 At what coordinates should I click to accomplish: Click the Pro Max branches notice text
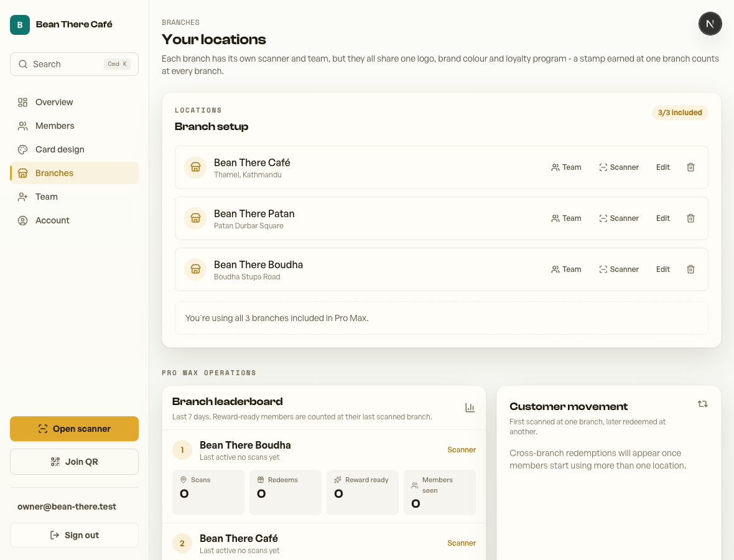click(277, 319)
